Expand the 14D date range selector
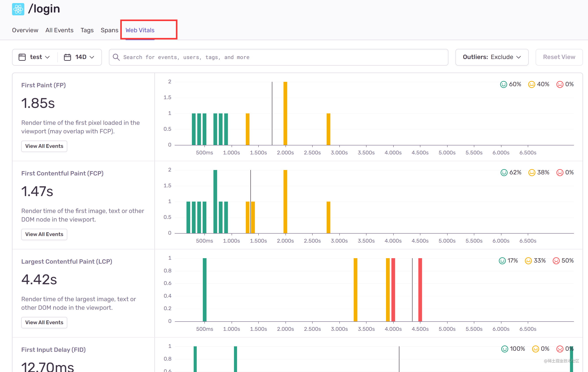 click(x=81, y=57)
